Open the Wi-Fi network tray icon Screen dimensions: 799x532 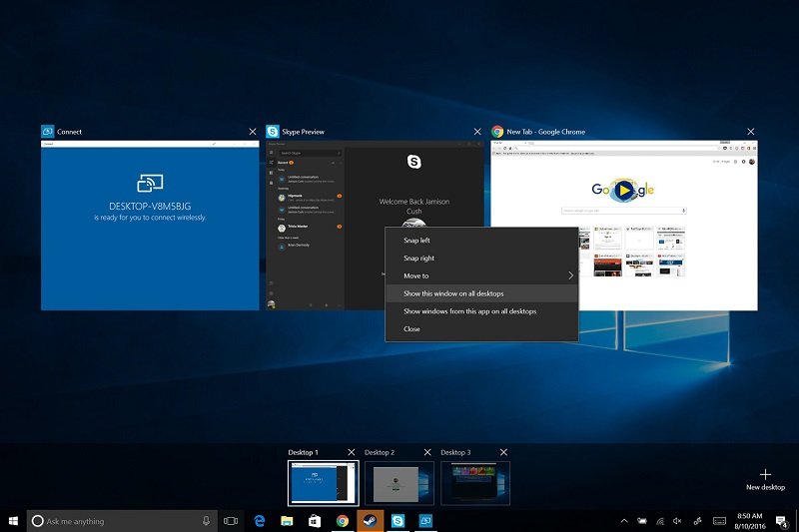pyautogui.click(x=660, y=521)
